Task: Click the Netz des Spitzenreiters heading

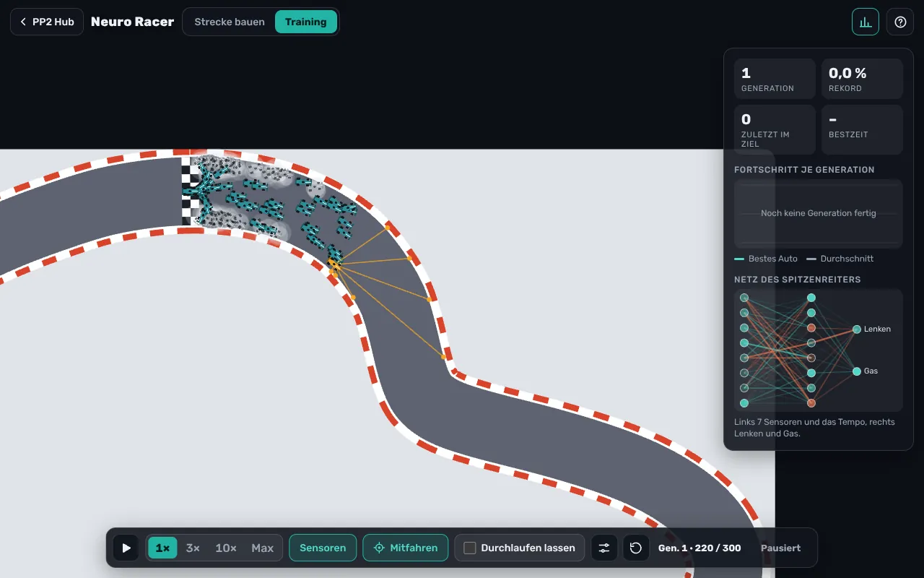Action: pyautogui.click(x=797, y=280)
